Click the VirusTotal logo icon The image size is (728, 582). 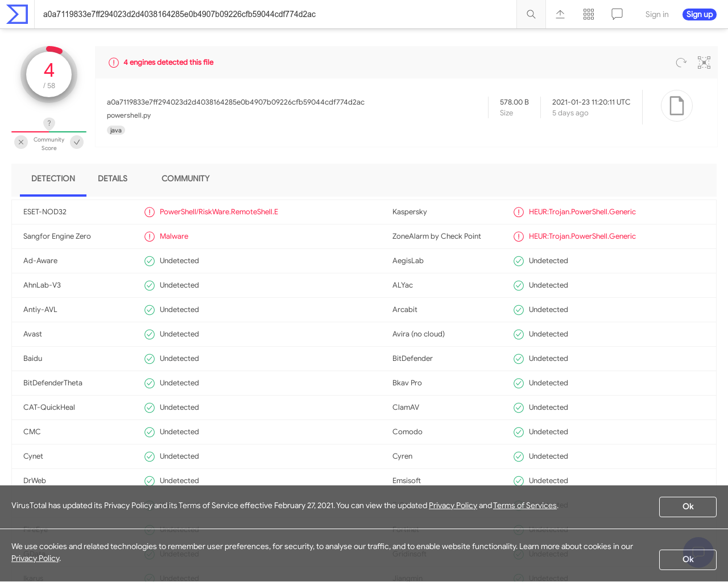[x=17, y=14]
